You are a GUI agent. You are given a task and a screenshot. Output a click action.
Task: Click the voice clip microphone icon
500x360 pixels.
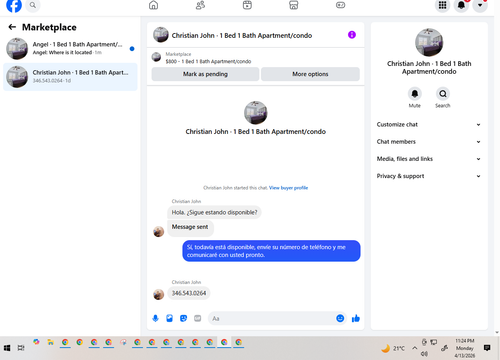click(155, 318)
